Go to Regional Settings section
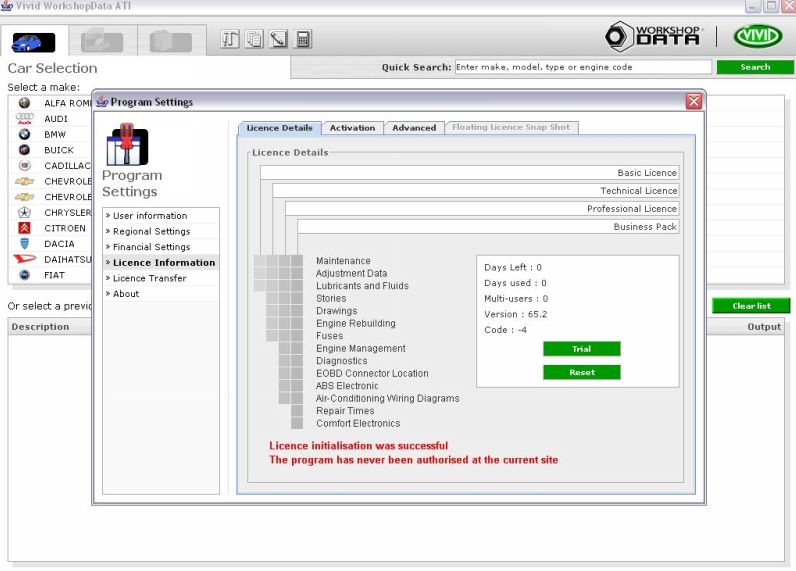The image size is (796, 571). [x=152, y=232]
